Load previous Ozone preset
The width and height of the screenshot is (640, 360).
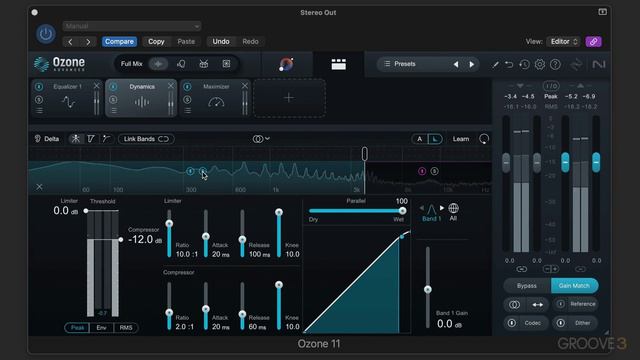coord(456,64)
